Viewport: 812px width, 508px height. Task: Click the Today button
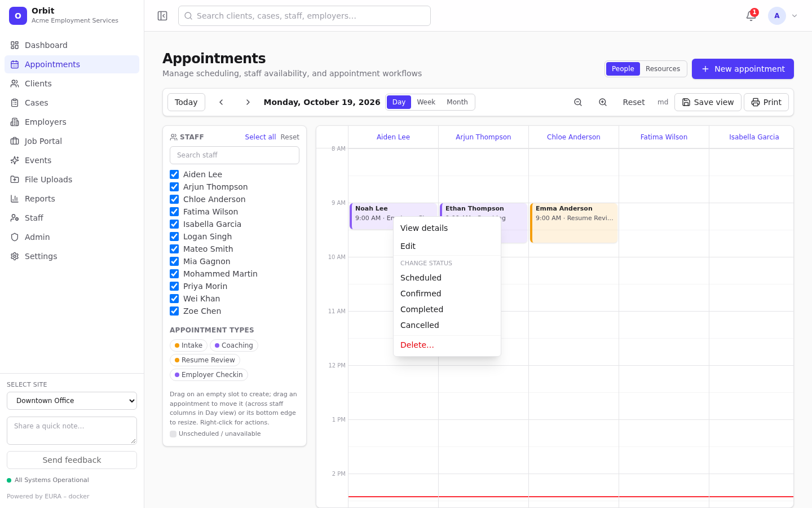click(x=186, y=102)
